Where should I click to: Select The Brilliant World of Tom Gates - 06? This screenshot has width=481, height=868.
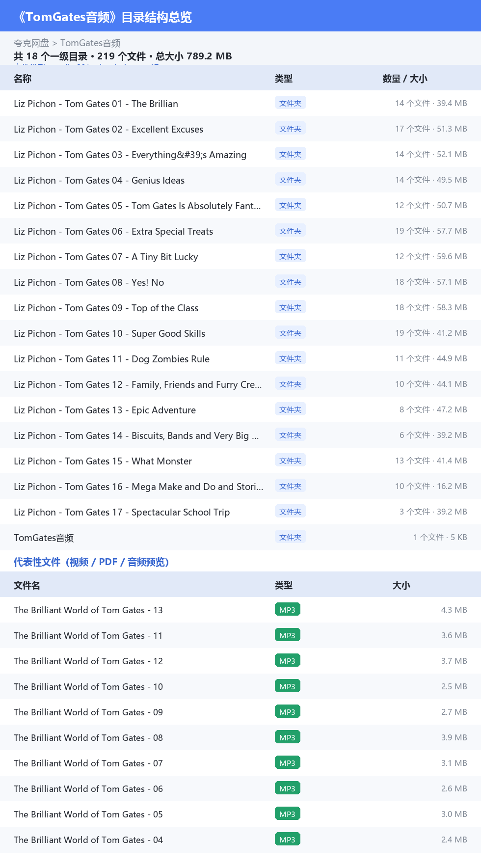pyautogui.click(x=240, y=789)
